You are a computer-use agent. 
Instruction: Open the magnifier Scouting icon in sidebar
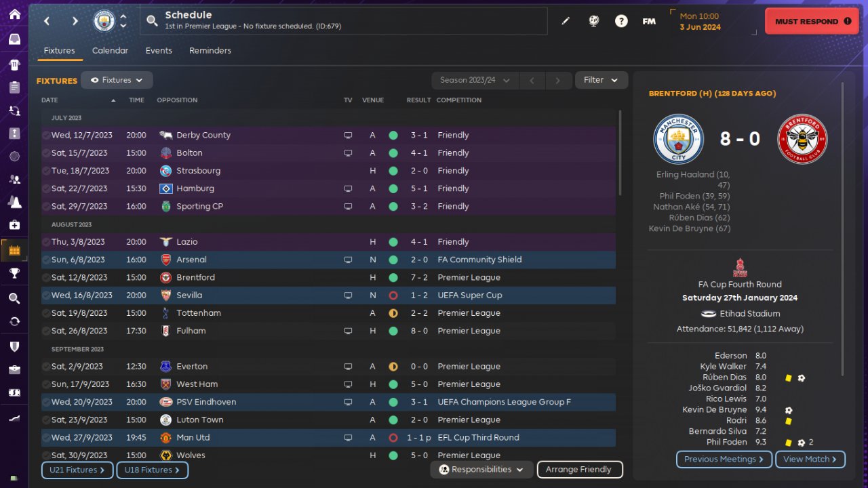point(14,298)
